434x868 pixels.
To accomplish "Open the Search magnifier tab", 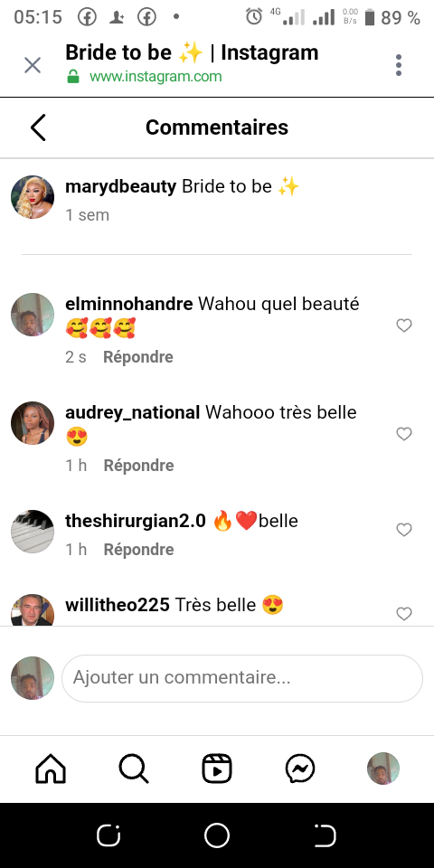I will [x=134, y=769].
